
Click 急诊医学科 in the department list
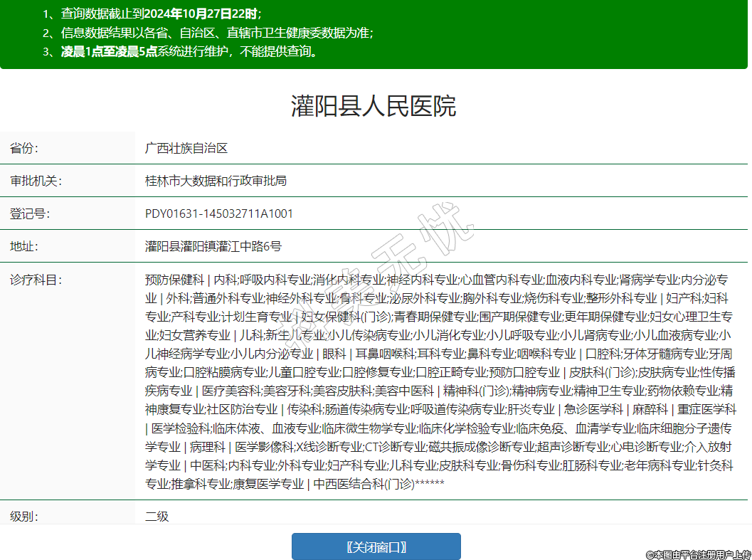592,409
